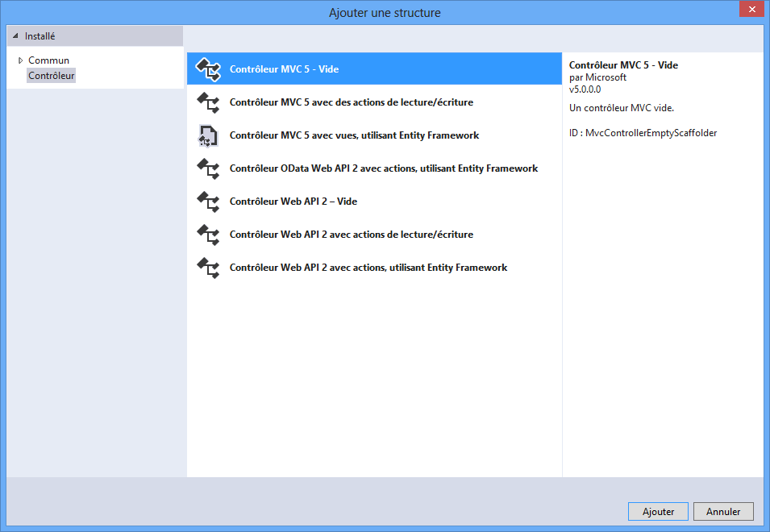770x532 pixels.
Task: Click the version text v5.0.0.0
Action: coord(585,89)
